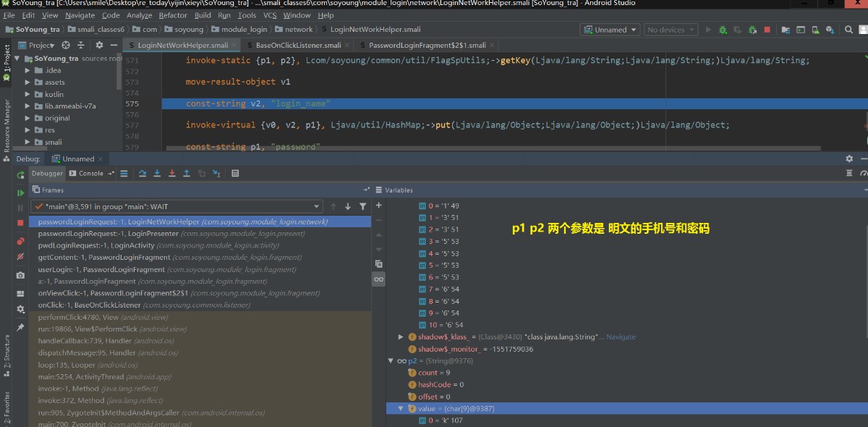Stop the debug session from the debug sidebar

pos(20,222)
